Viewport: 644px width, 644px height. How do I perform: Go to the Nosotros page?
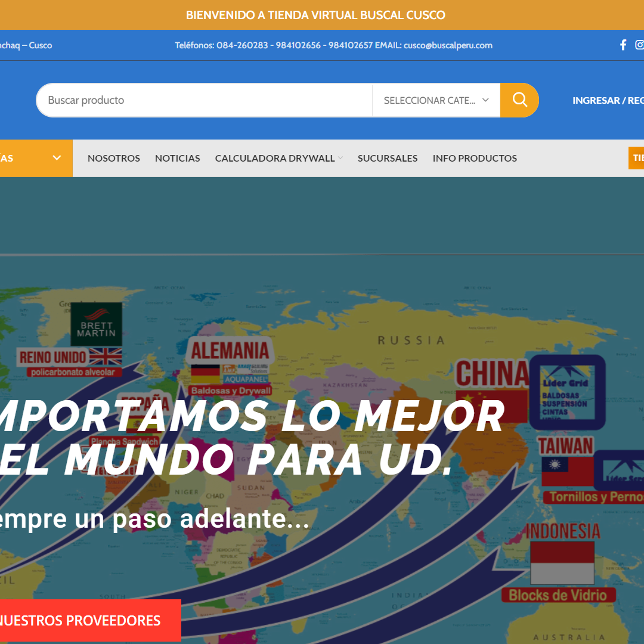pyautogui.click(x=114, y=158)
